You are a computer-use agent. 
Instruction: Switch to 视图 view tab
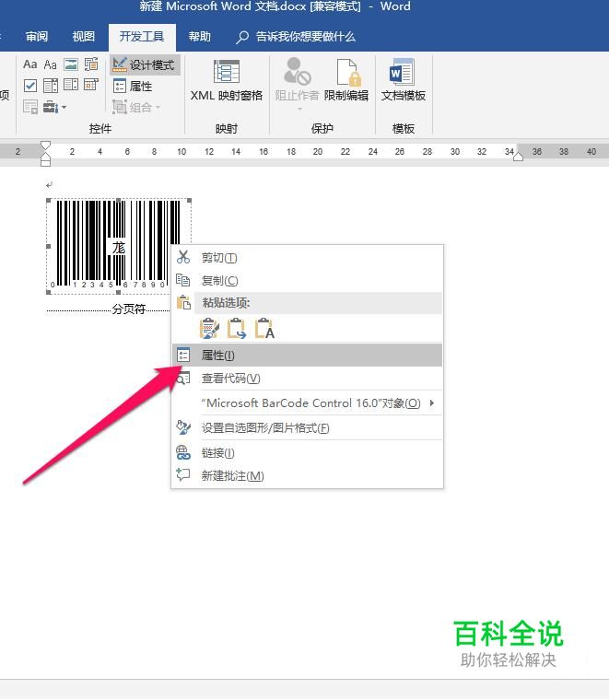(x=84, y=36)
